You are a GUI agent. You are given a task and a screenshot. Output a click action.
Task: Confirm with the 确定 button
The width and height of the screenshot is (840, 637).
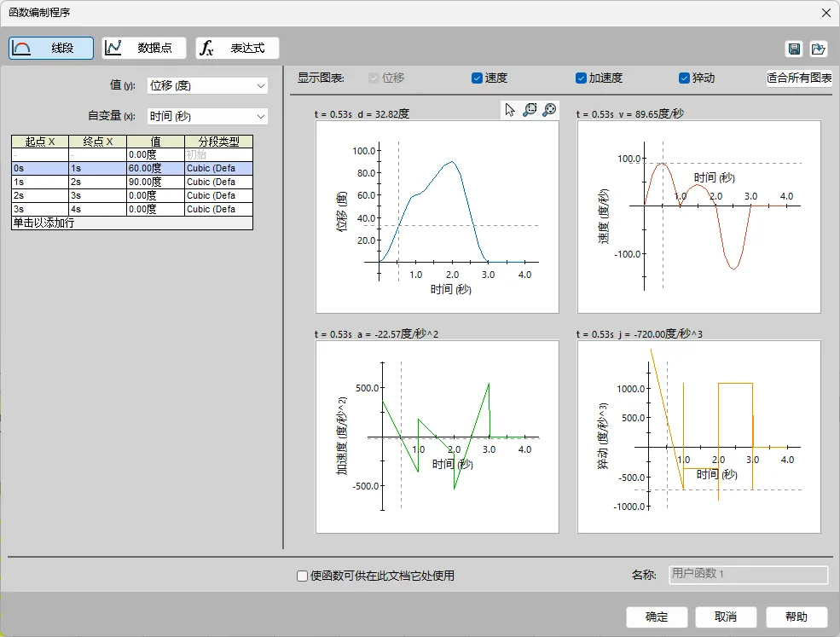click(x=657, y=617)
